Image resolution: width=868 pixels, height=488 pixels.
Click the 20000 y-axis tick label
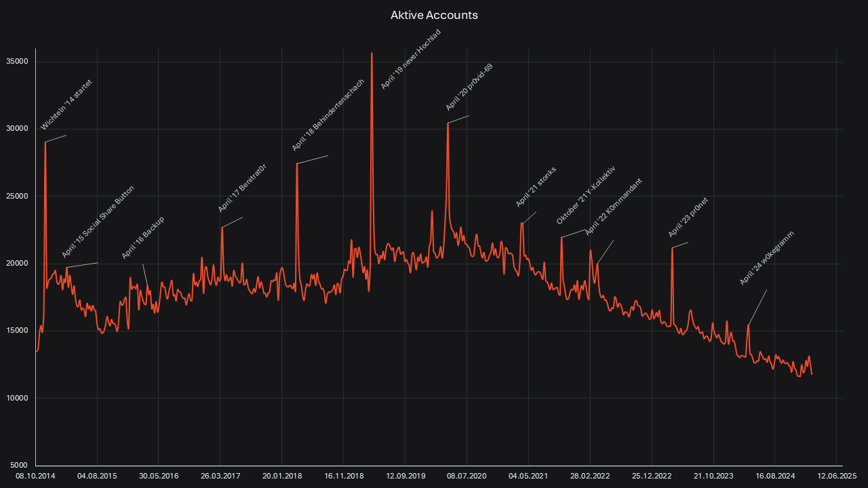pyautogui.click(x=17, y=264)
